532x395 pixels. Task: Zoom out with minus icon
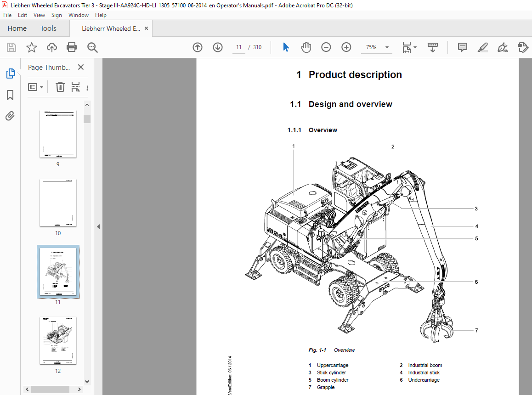tap(326, 47)
